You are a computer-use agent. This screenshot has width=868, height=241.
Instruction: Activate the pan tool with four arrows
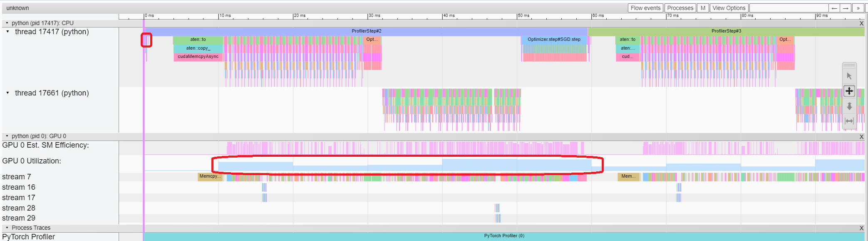[849, 91]
